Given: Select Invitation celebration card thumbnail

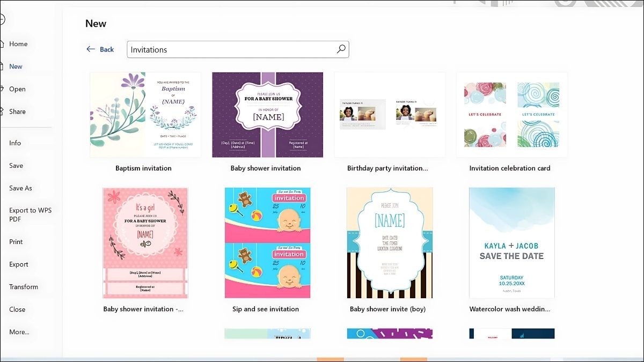Looking at the screenshot, I should pyautogui.click(x=512, y=115).
